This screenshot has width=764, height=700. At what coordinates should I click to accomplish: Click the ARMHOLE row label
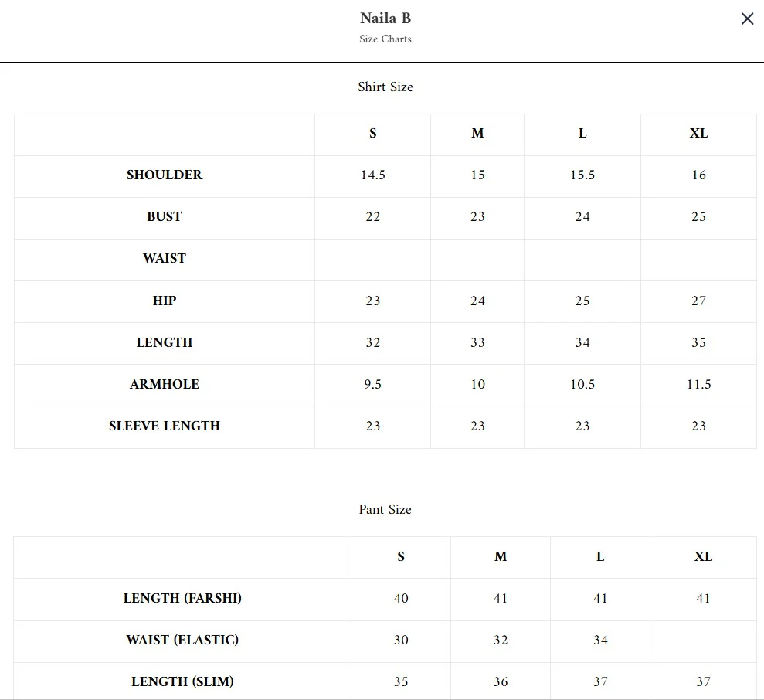tap(165, 384)
